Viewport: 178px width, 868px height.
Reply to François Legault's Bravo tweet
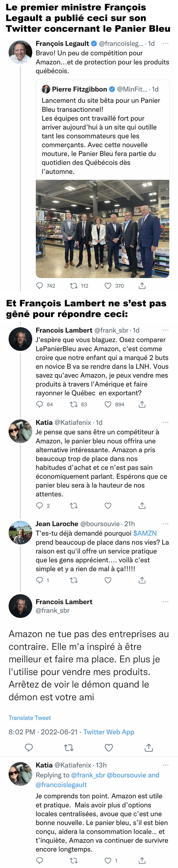(40, 286)
